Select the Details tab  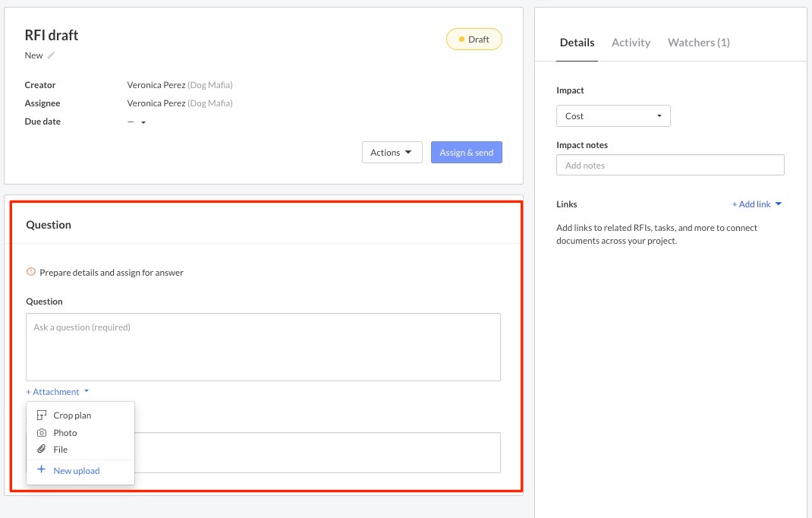click(x=577, y=43)
